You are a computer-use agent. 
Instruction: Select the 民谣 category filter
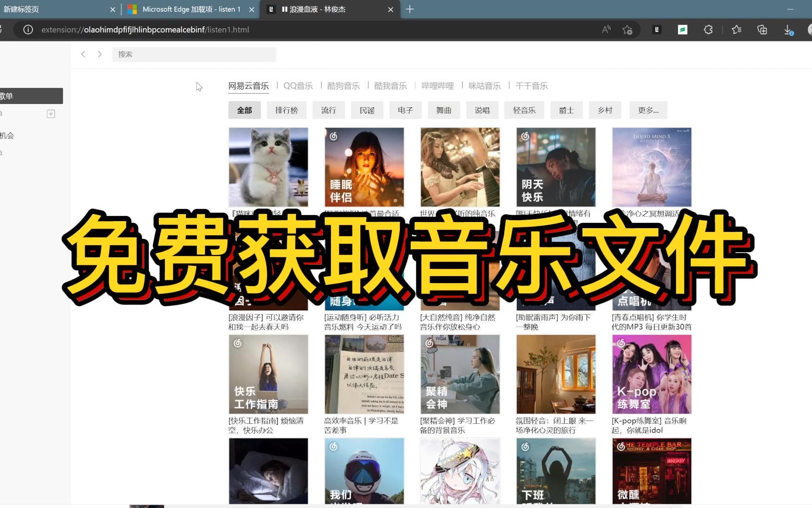pos(367,110)
